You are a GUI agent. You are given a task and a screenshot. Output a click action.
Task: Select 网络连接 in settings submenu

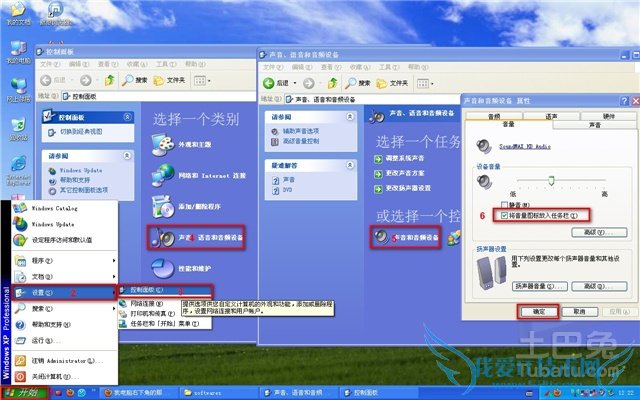[x=165, y=304]
